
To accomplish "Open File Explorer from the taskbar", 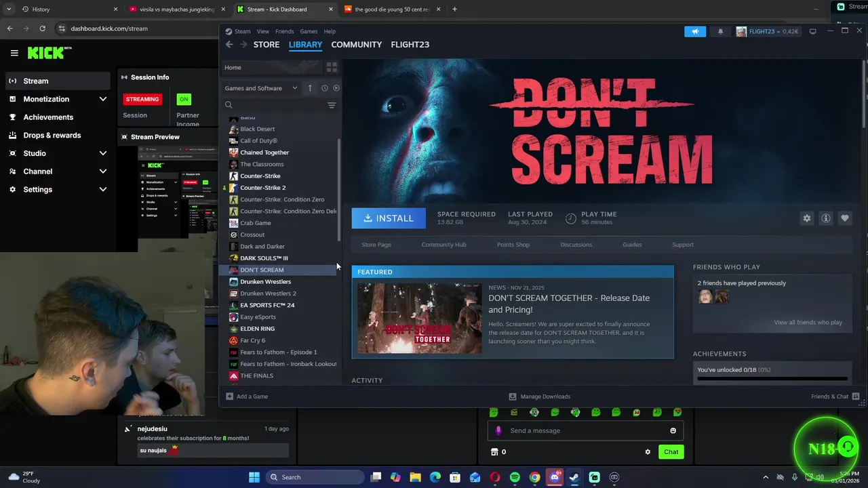I will pos(416,477).
